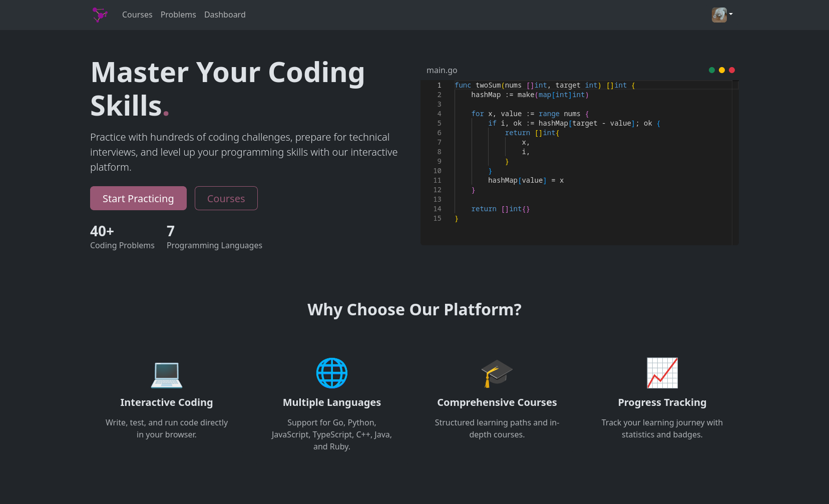Click the red dot in editor header
This screenshot has height=504, width=829.
(732, 70)
